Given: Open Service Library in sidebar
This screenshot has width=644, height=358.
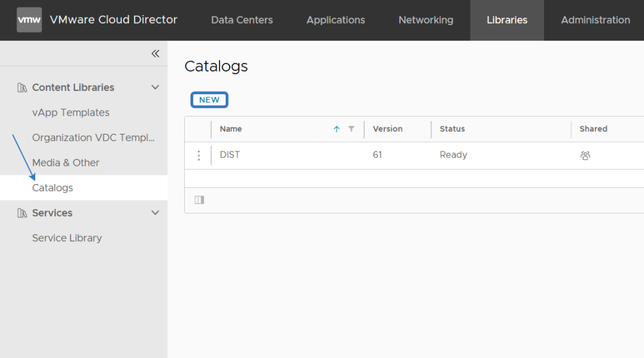Looking at the screenshot, I should 67,238.
